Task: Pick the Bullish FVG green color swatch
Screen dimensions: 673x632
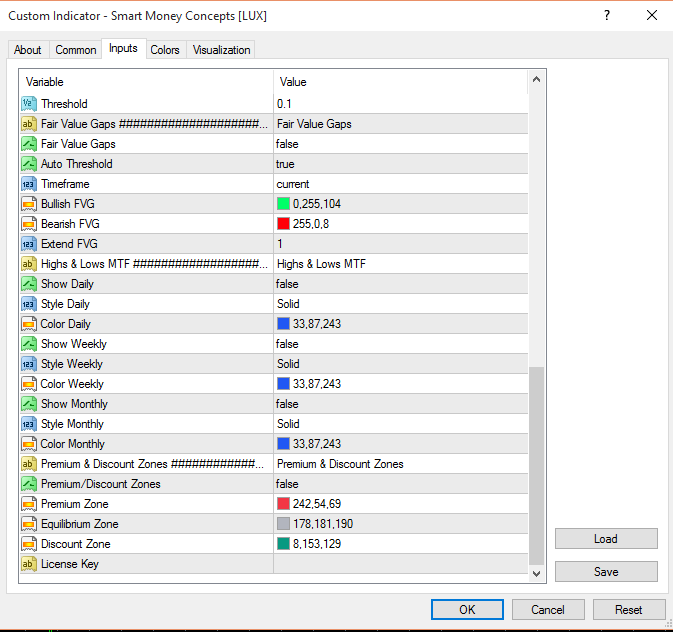Action: 283,204
